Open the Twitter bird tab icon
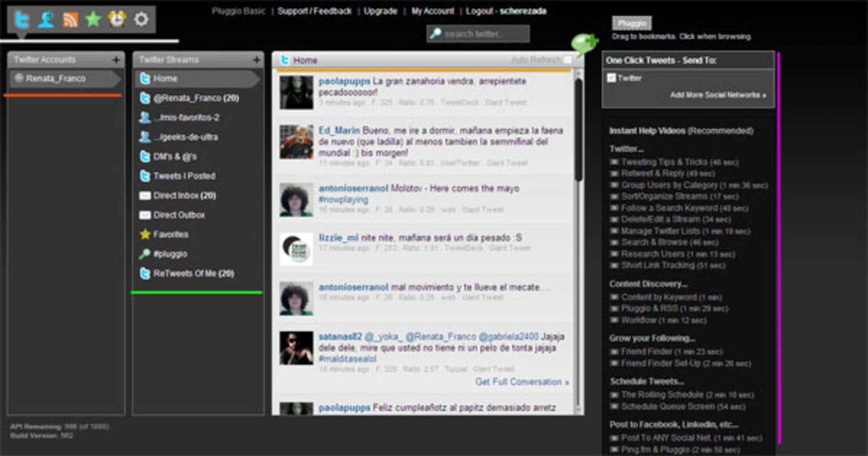The width and height of the screenshot is (868, 456). coord(22,19)
